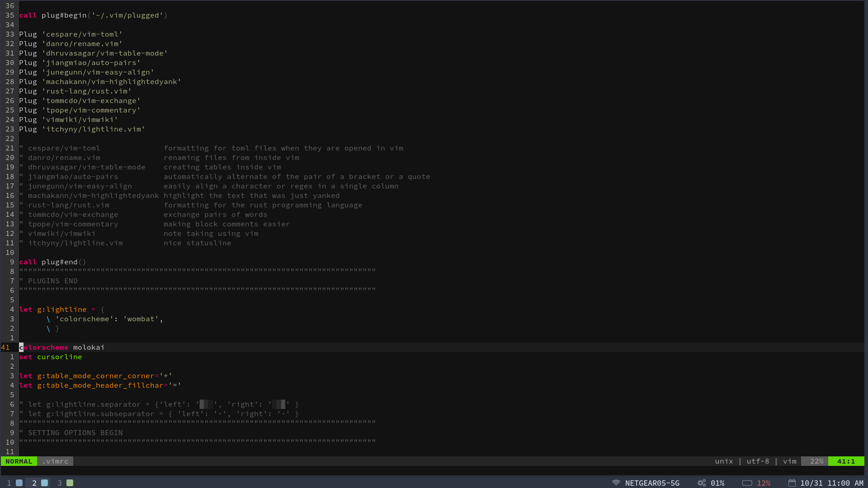Click the colorscheme molokai text line
Image resolution: width=868 pixels, height=488 pixels.
[x=62, y=347]
